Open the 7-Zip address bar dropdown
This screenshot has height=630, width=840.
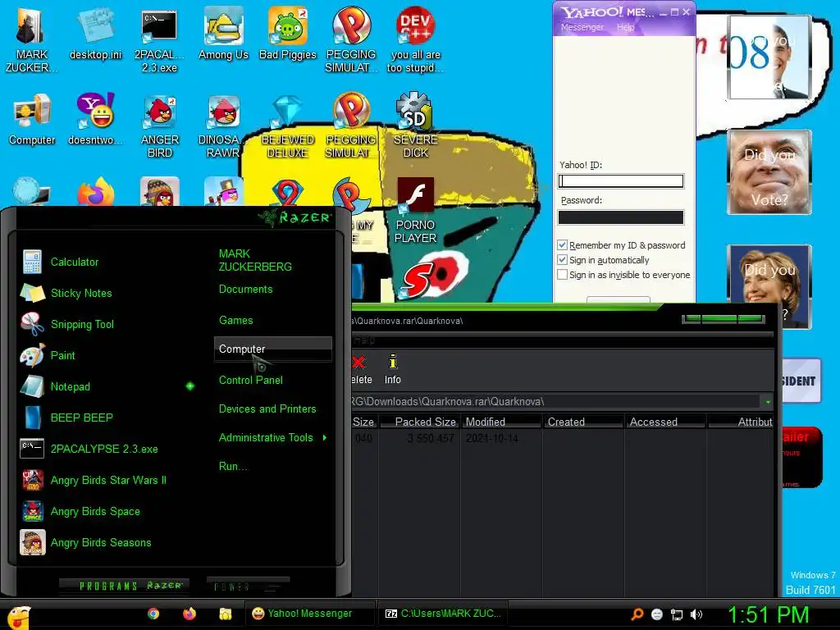(768, 401)
